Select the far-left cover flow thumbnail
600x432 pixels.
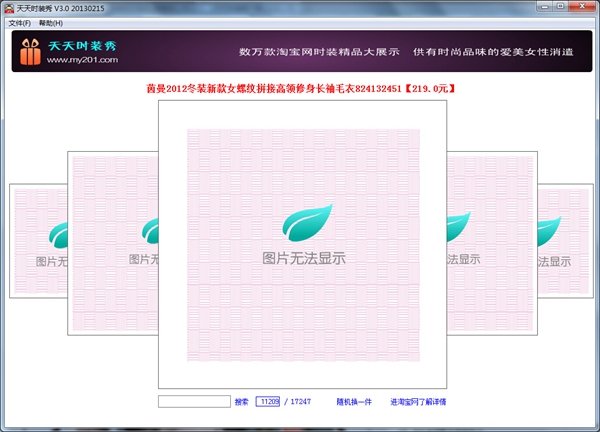[38, 241]
